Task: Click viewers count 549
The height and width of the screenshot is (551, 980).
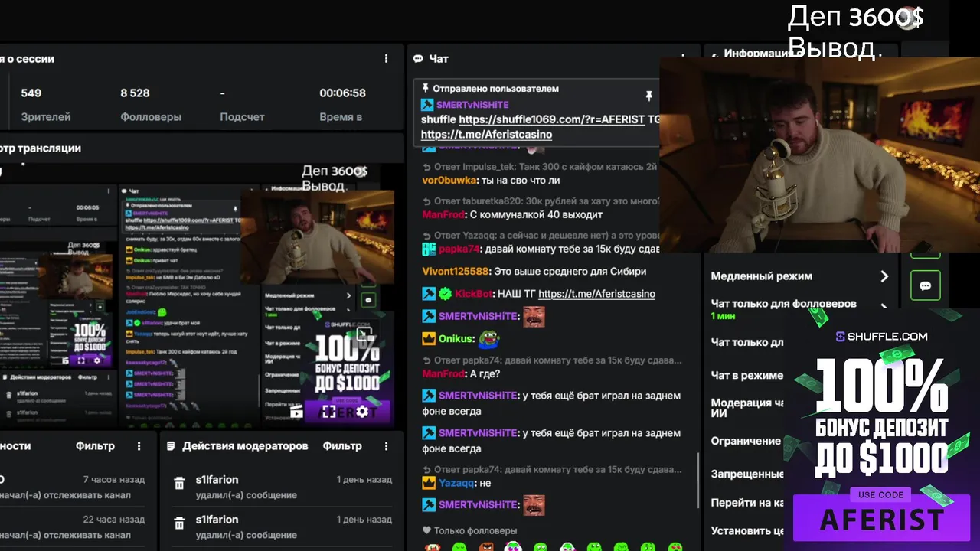Action: (31, 93)
